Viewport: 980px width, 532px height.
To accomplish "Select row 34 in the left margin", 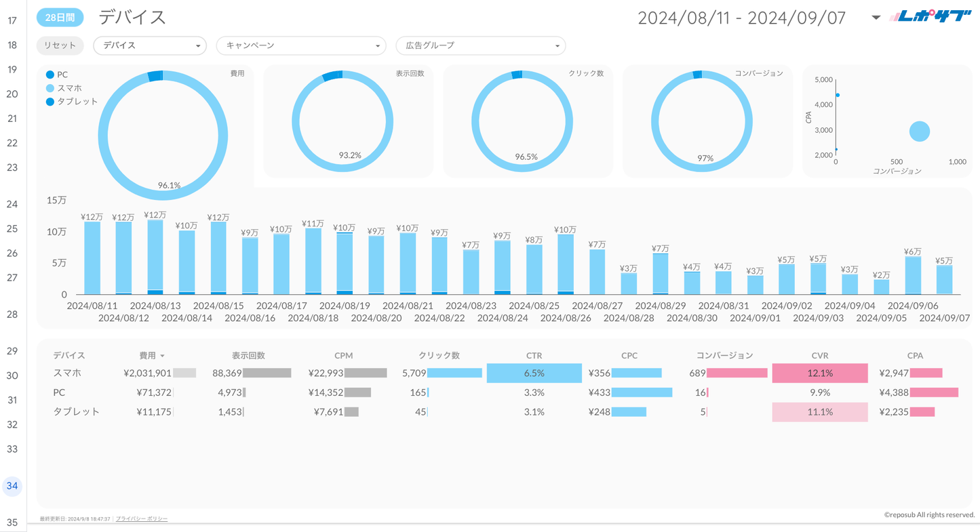I will [12, 486].
